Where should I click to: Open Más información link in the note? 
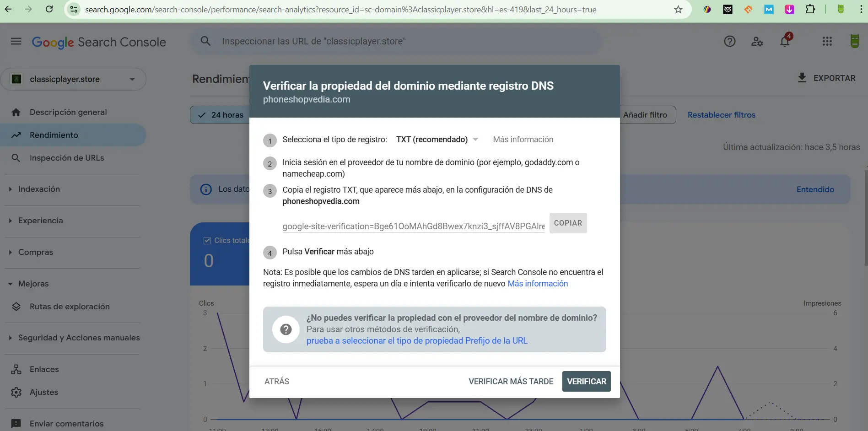[538, 284]
